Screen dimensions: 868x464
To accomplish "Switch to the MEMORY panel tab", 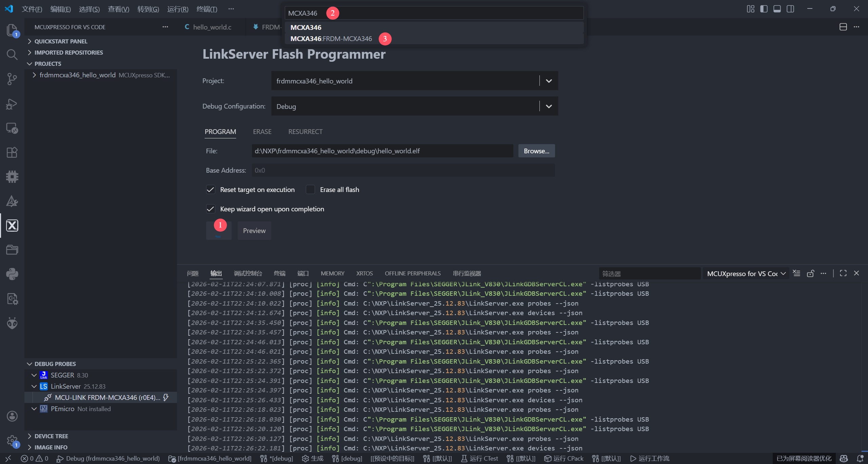I will 332,273.
